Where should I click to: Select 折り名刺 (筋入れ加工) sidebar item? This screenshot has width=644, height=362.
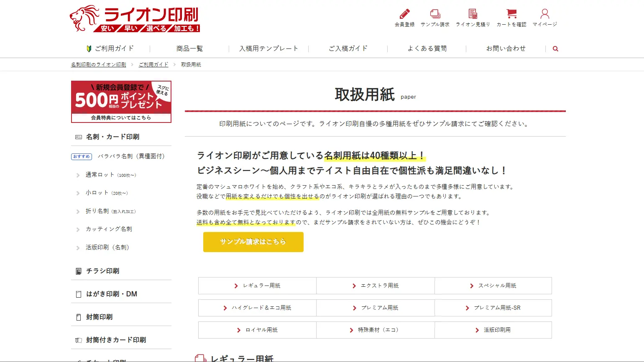pos(111,212)
